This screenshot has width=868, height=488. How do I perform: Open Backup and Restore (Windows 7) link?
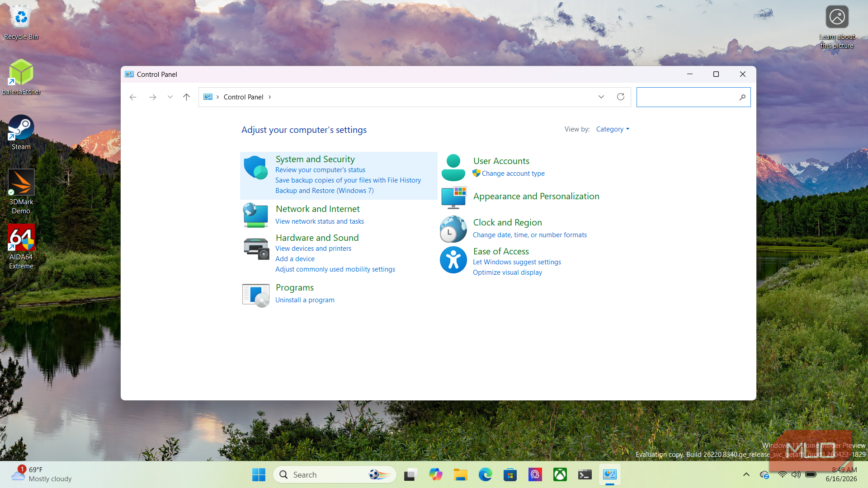click(x=325, y=191)
